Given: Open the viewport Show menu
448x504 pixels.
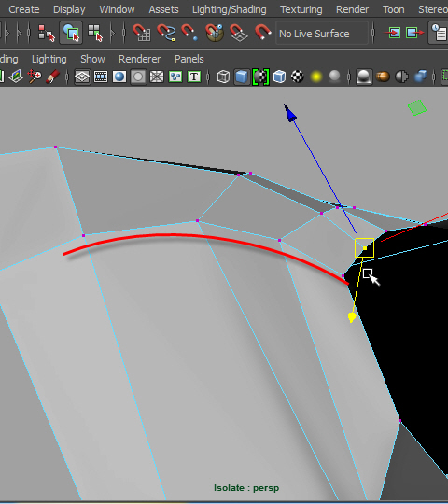Looking at the screenshot, I should coord(92,59).
